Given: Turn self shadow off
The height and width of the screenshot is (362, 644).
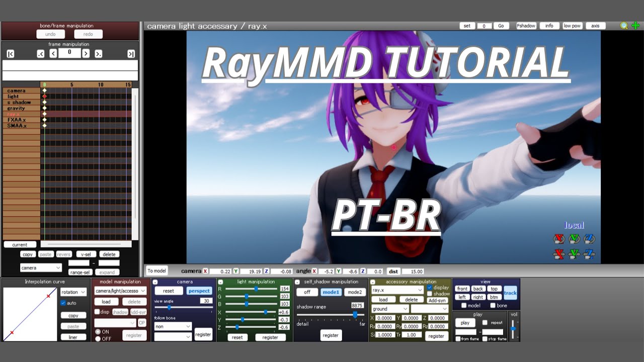Looking at the screenshot, I should coord(307,292).
